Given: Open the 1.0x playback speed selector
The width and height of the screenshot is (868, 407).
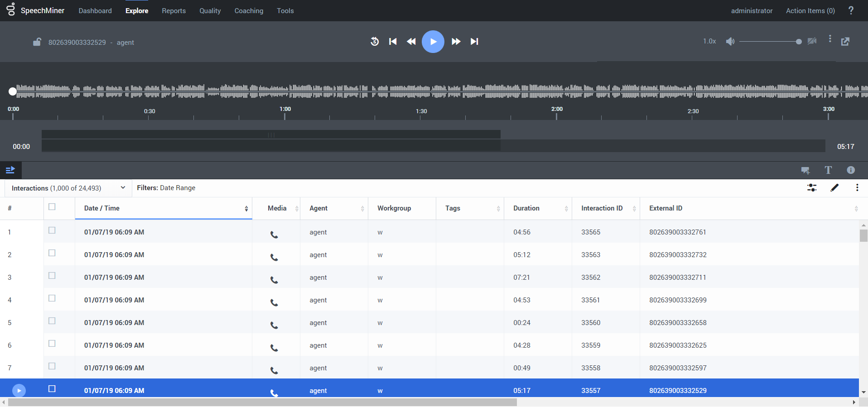Looking at the screenshot, I should click(709, 41).
